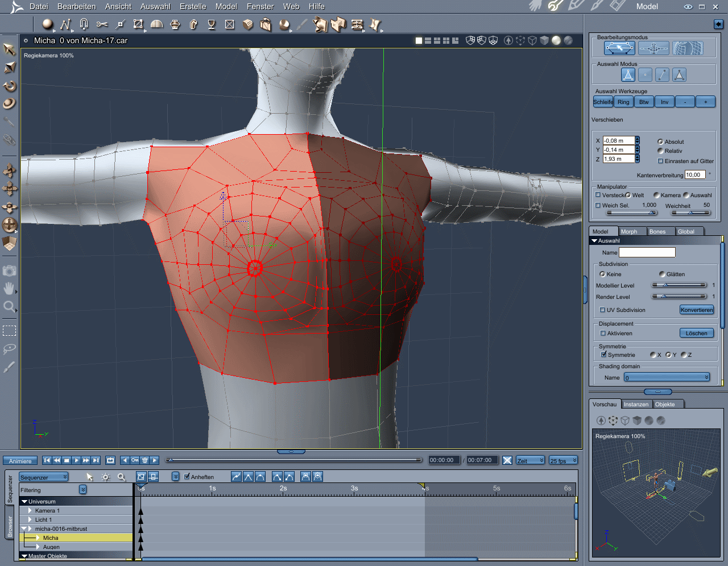
Task: Select the sphere primitive tool
Action: tap(47, 24)
